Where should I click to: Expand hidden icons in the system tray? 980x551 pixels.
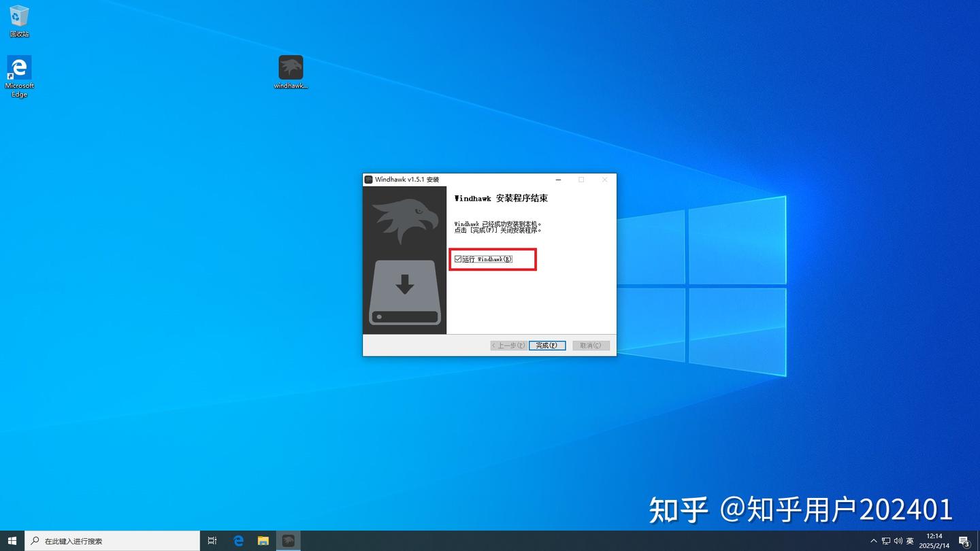tap(873, 540)
